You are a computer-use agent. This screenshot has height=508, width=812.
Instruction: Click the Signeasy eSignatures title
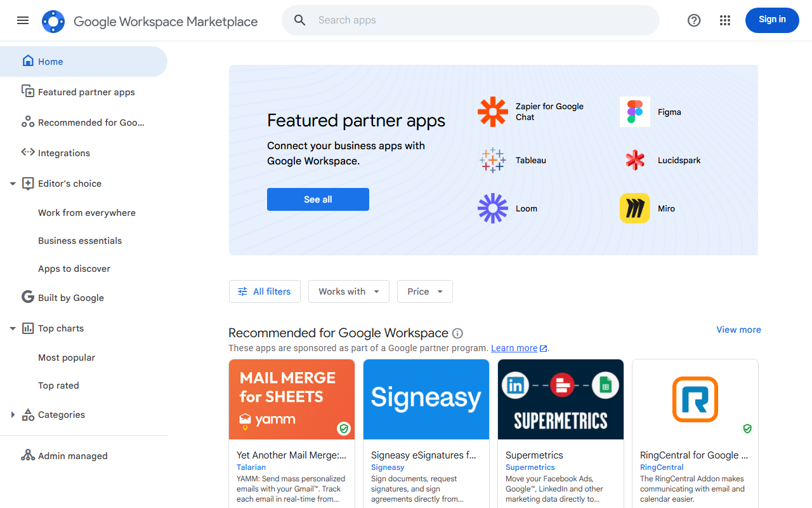click(x=424, y=455)
